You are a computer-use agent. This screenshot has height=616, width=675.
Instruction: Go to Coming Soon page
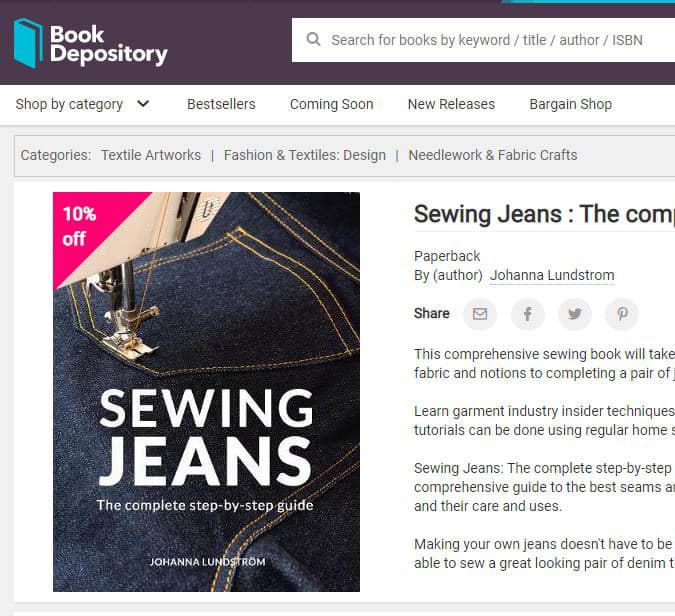point(331,104)
